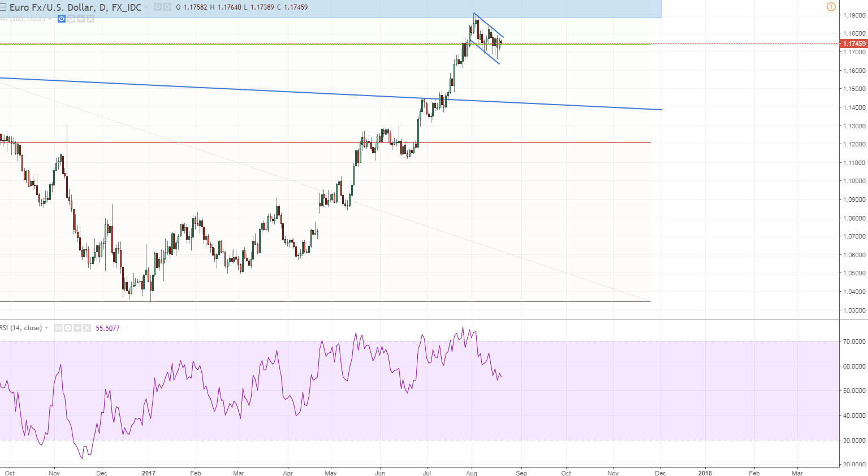Image resolution: width=868 pixels, height=476 pixels.
Task: Click the Apr label on time axis
Action: pos(288,473)
